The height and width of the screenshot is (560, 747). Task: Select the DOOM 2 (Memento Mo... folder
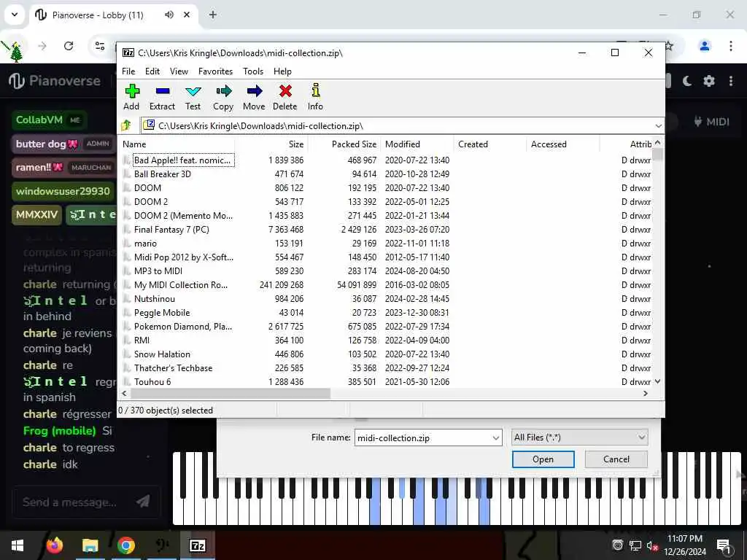click(183, 216)
